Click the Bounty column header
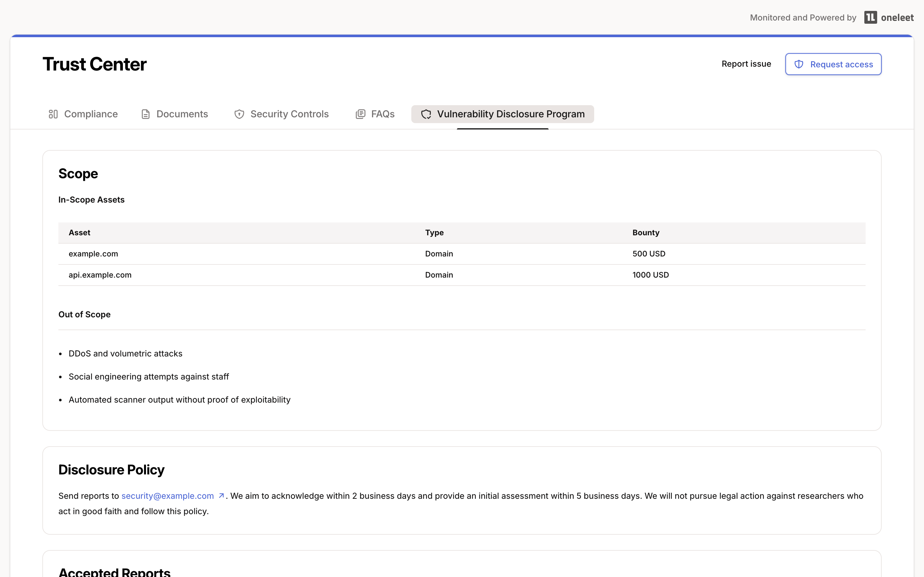 (x=645, y=232)
